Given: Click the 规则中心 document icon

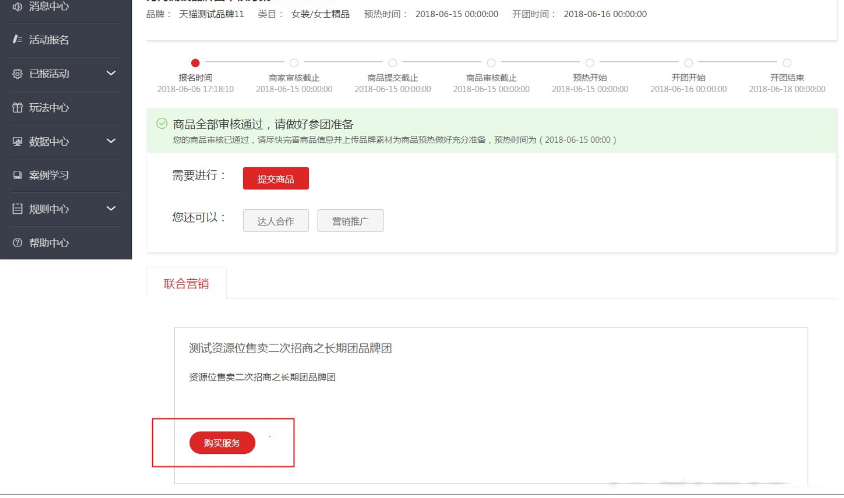Looking at the screenshot, I should point(17,209).
